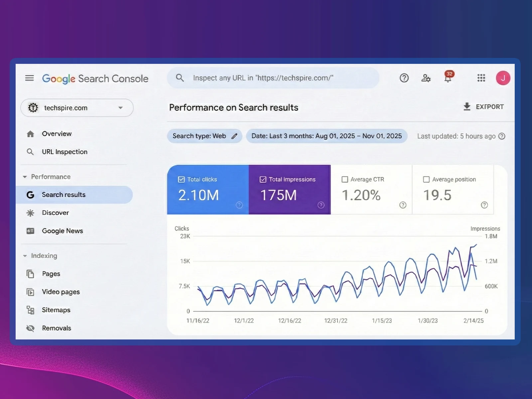
Task: Open the Discover report
Action: click(55, 212)
